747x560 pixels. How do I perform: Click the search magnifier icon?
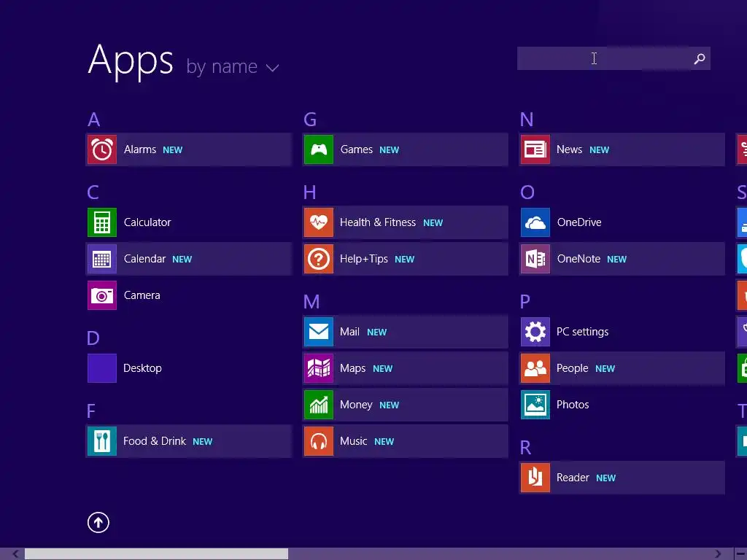pos(700,58)
